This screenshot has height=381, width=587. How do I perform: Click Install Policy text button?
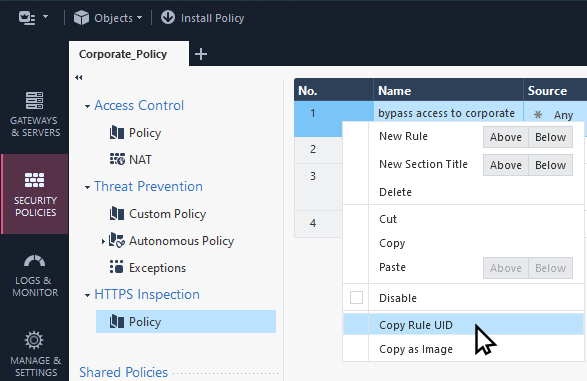[x=212, y=18]
